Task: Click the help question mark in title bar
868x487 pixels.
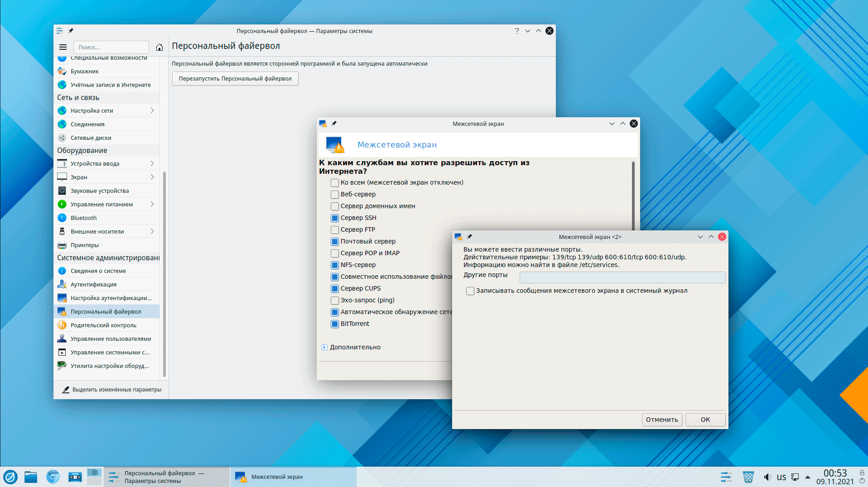Action: click(x=516, y=31)
